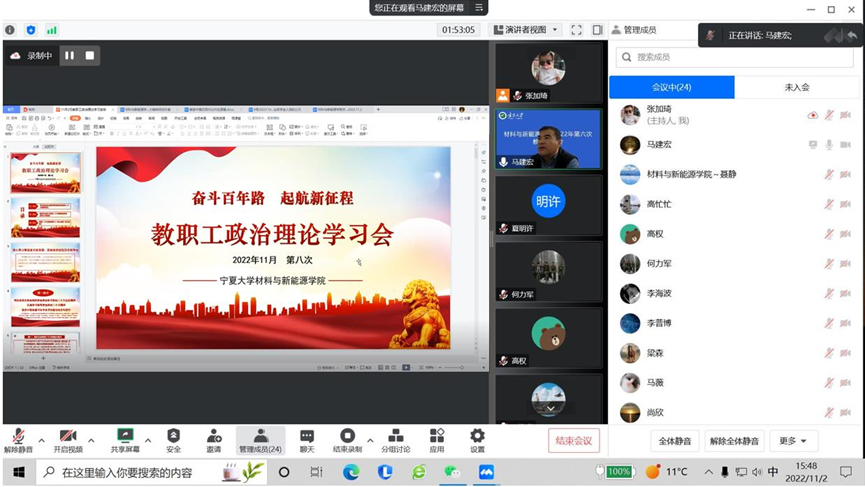This screenshot has width=865, height=487.
Task: Toggle 开启视频 camera on
Action: tap(68, 436)
